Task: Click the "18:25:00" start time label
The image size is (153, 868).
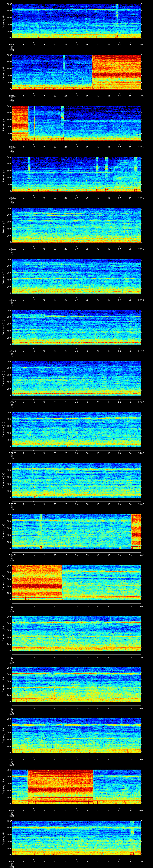Action: [12, 606]
